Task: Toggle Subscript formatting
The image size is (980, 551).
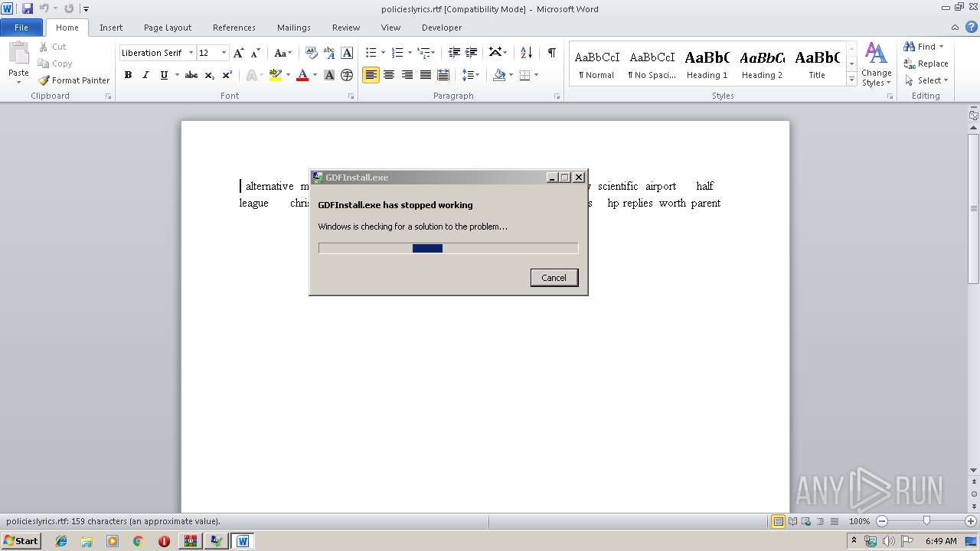Action: pos(209,75)
